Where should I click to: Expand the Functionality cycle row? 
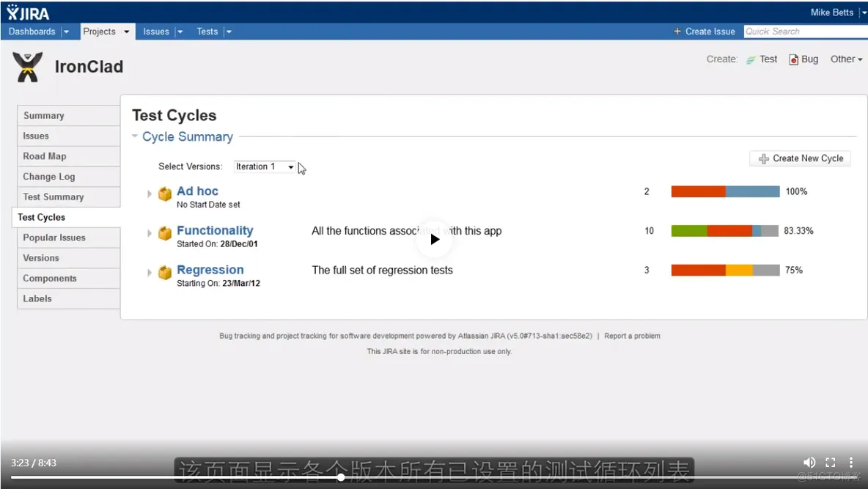149,233
